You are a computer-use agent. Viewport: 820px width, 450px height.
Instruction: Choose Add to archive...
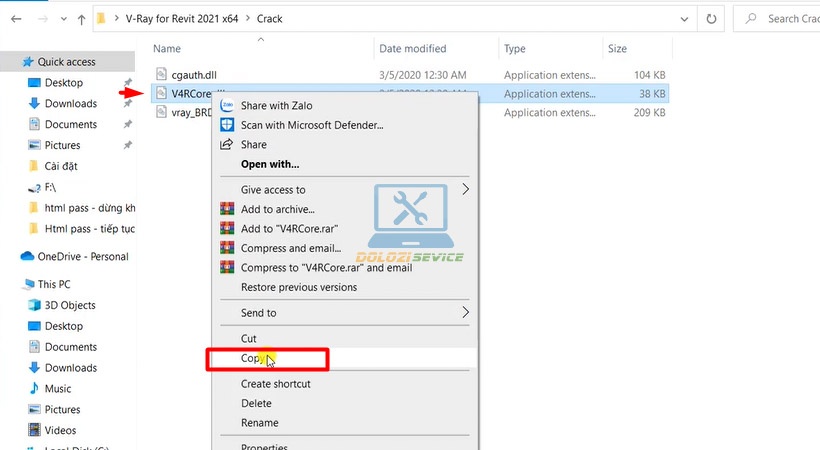pos(277,209)
